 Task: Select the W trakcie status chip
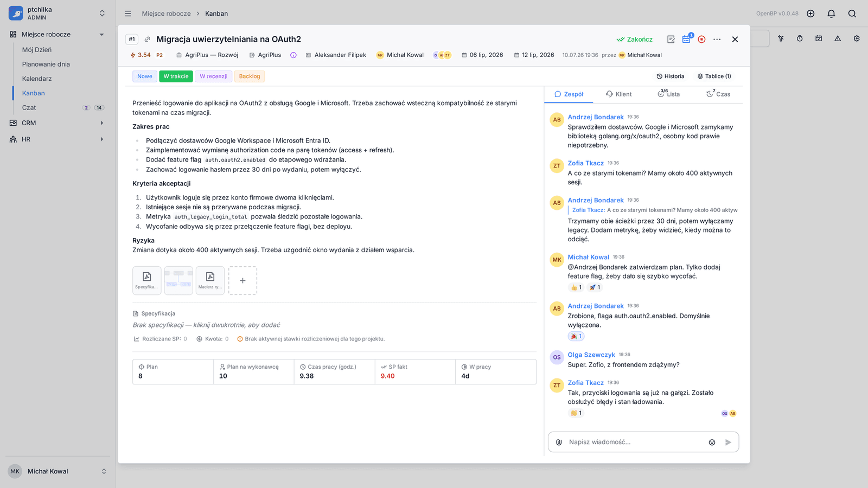tap(176, 76)
